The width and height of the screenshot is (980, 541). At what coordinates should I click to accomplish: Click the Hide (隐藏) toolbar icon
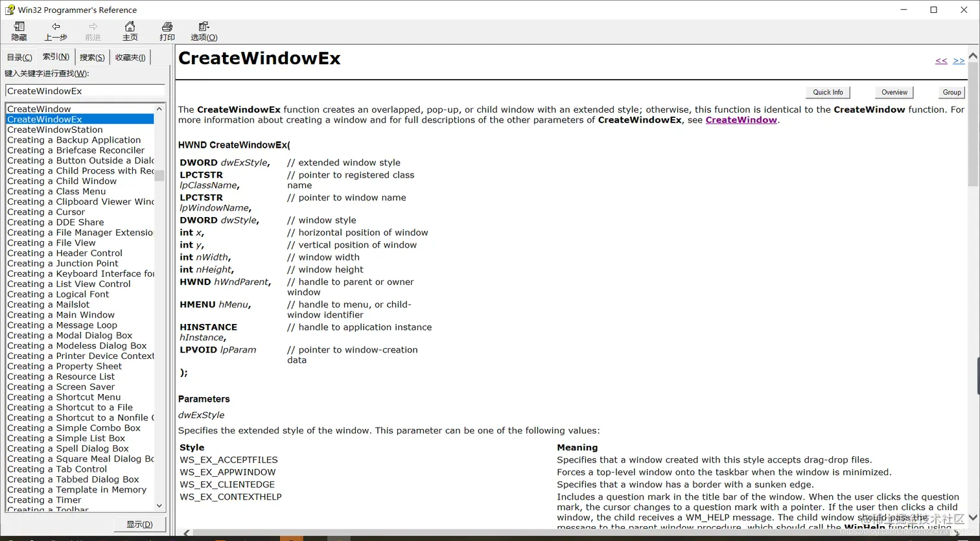click(x=19, y=30)
